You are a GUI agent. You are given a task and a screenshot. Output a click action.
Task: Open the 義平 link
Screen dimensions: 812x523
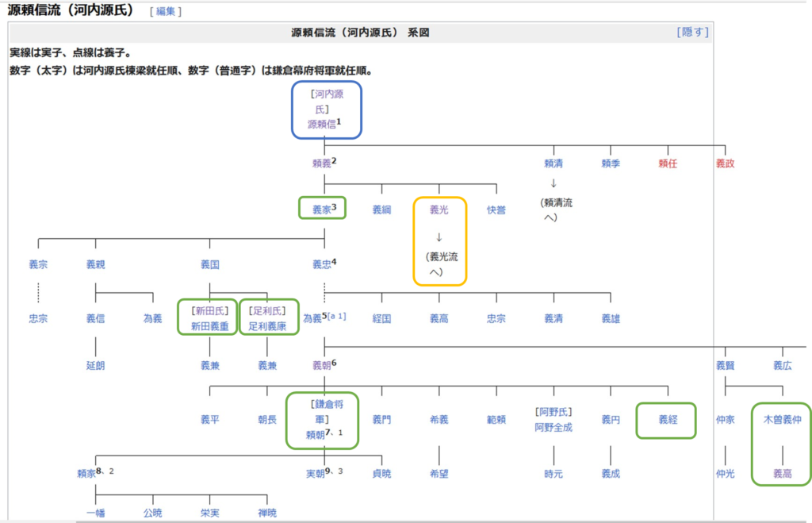(209, 419)
